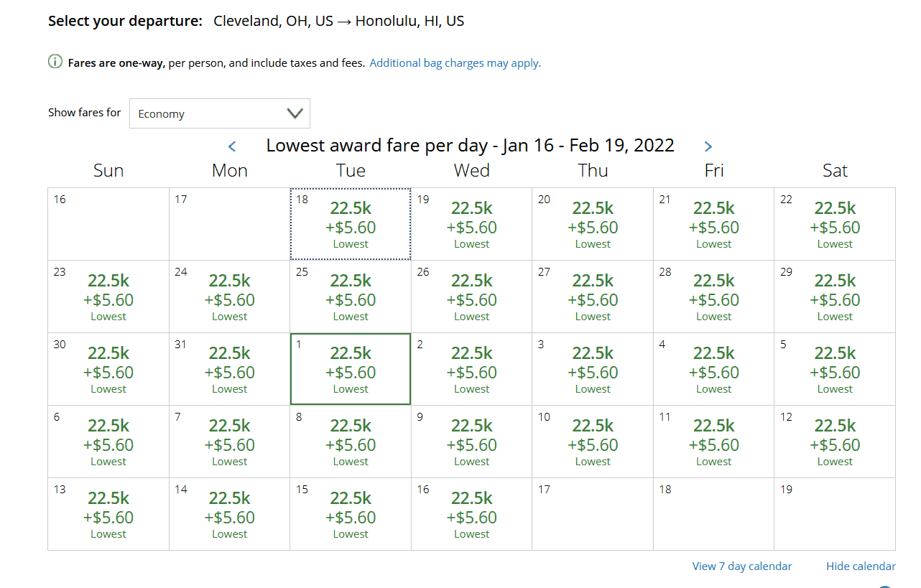
Task: Select February 13 fare cell
Action: point(108,514)
